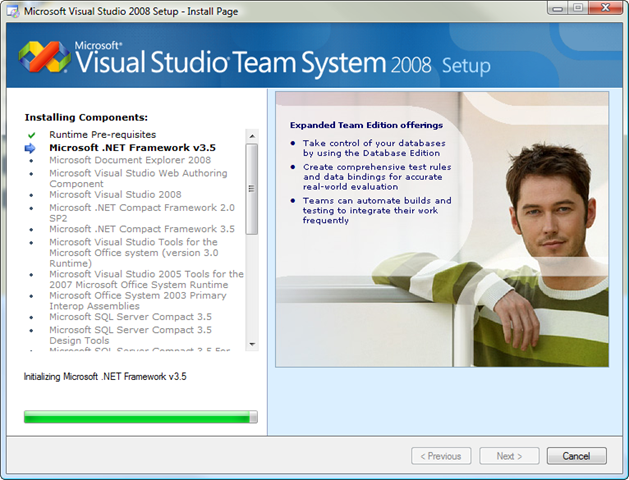Click the 'Installing Components:' heading
This screenshot has width=629, height=480.
pyautogui.click(x=86, y=117)
